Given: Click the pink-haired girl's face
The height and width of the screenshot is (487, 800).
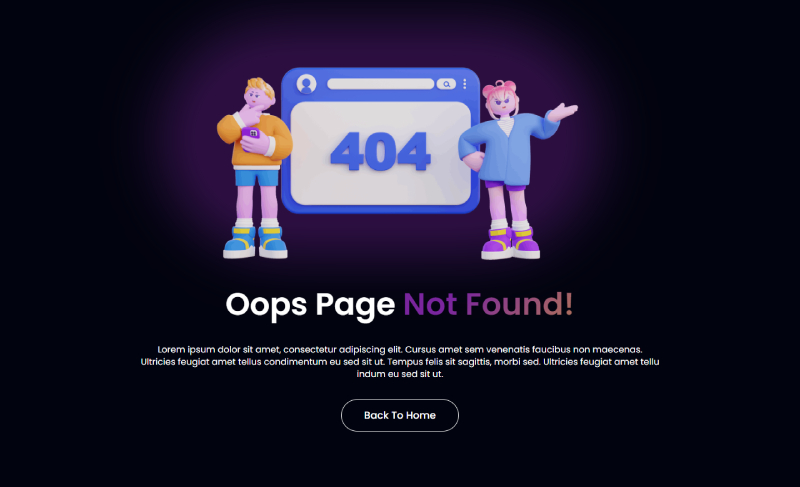Looking at the screenshot, I should tap(501, 106).
